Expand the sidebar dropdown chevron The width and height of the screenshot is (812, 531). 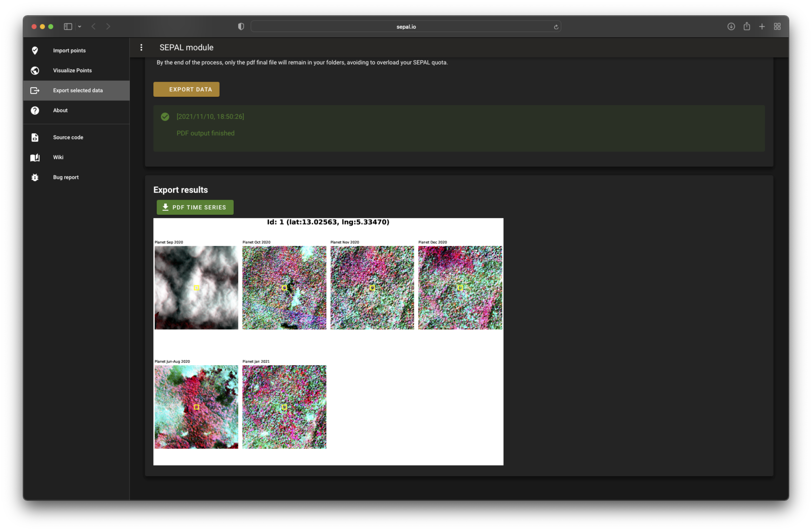79,27
